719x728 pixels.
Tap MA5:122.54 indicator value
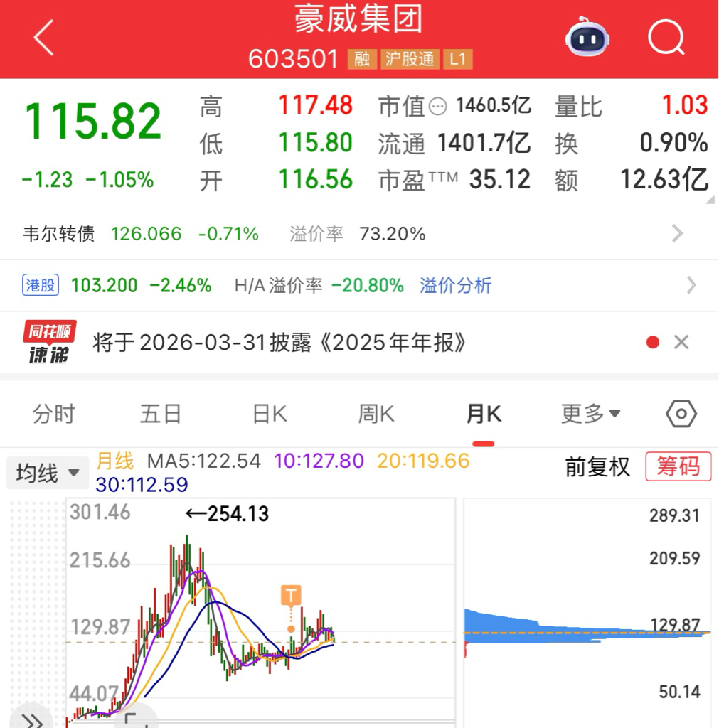(204, 461)
